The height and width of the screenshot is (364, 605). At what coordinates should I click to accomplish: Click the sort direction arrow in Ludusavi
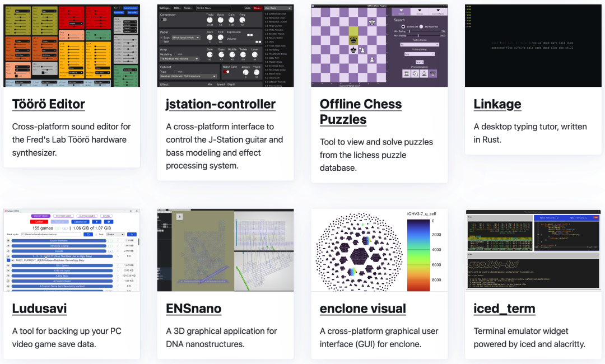coord(132,235)
